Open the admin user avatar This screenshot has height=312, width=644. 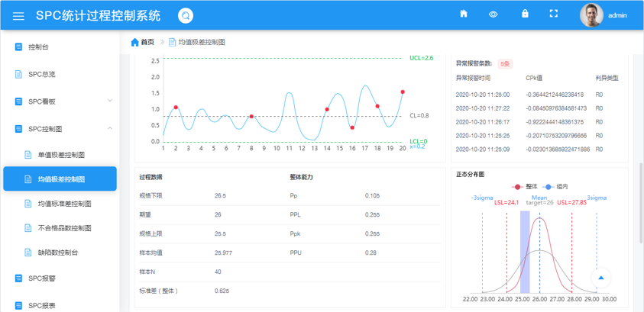(x=591, y=15)
